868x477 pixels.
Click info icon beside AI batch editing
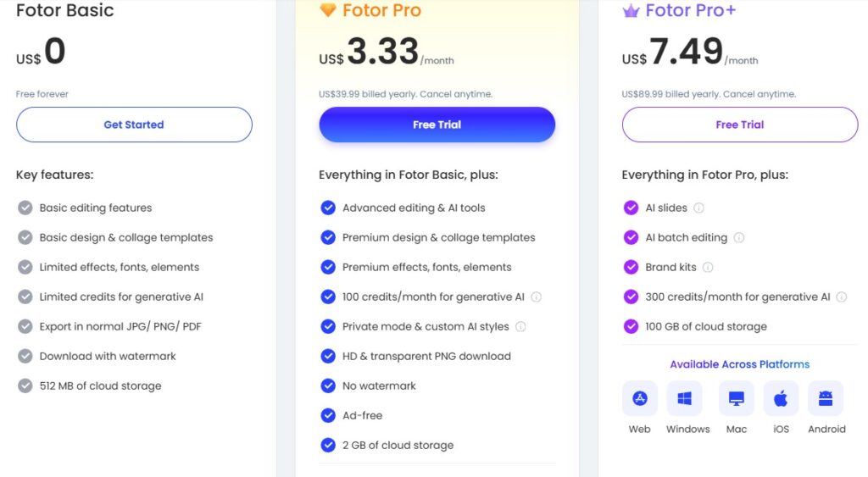coord(739,238)
